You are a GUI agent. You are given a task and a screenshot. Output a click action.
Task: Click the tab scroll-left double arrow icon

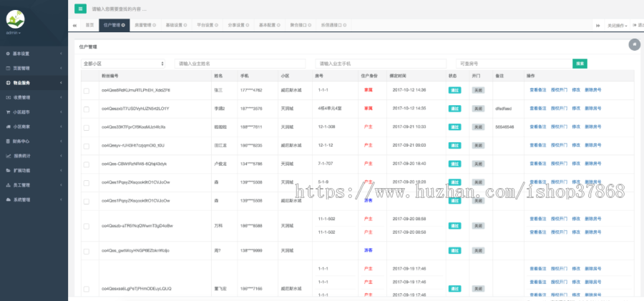[x=74, y=25]
